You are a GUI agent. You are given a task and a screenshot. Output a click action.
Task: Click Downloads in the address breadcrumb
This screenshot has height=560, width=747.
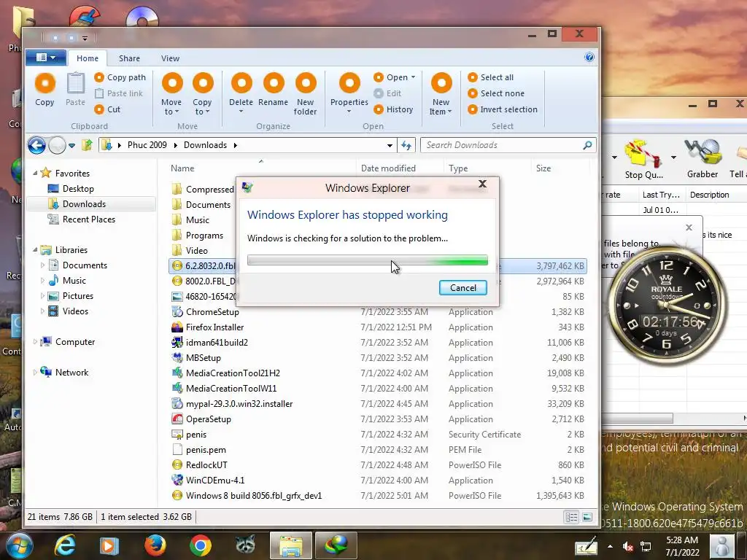[205, 145]
